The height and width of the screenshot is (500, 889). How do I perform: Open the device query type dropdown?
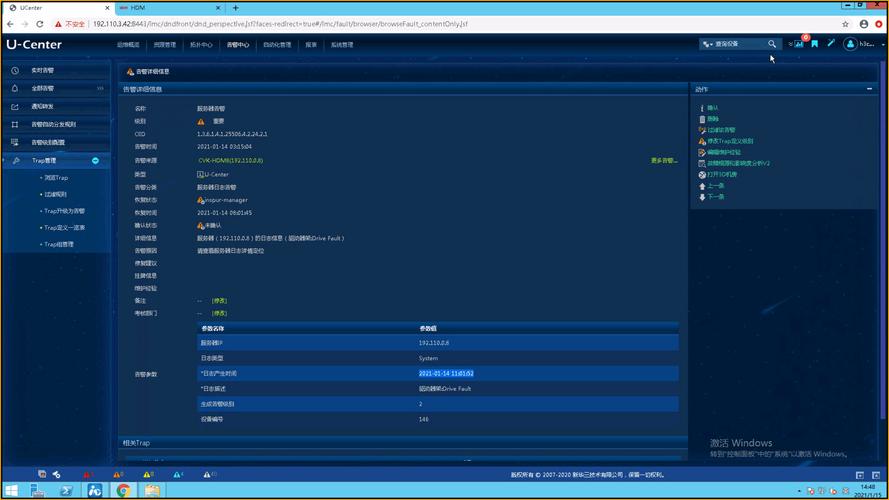(x=708, y=44)
